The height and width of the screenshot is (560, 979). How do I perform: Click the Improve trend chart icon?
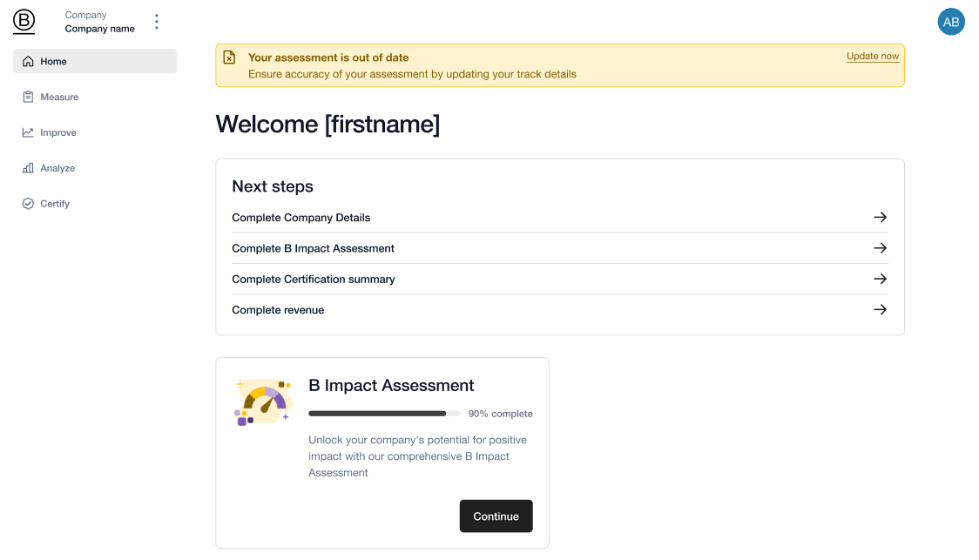click(x=28, y=132)
